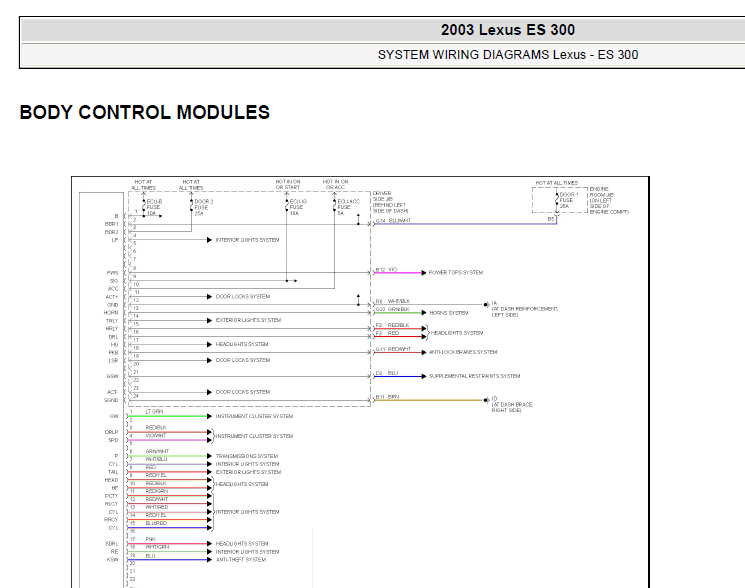The width and height of the screenshot is (745, 588).
Task: Click the 'HORNS SYSTEM' label
Action: pyautogui.click(x=449, y=313)
